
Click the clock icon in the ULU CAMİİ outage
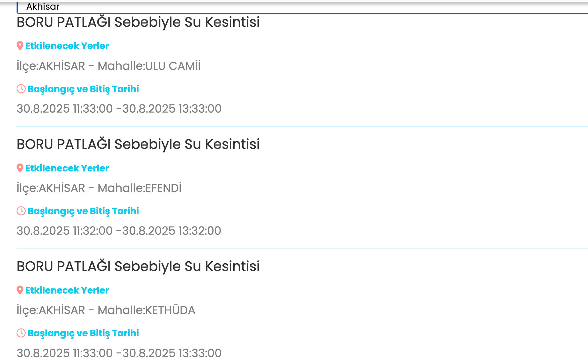pyautogui.click(x=21, y=89)
